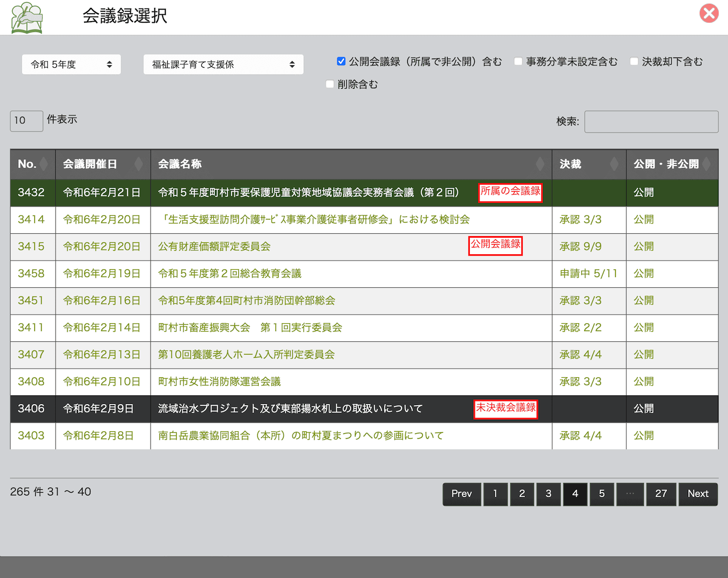Go to page 5 in pagination
Image resolution: width=728 pixels, height=578 pixels.
pyautogui.click(x=602, y=494)
